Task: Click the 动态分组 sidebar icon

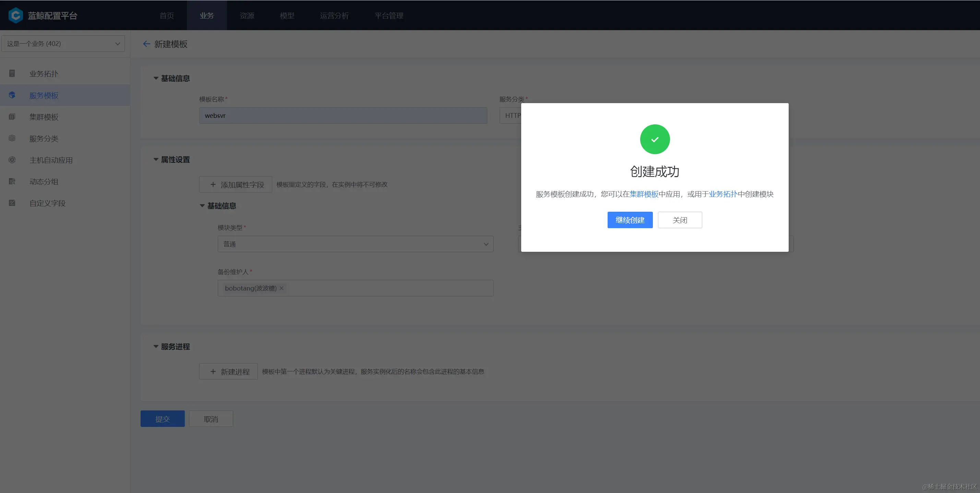Action: coord(12,181)
